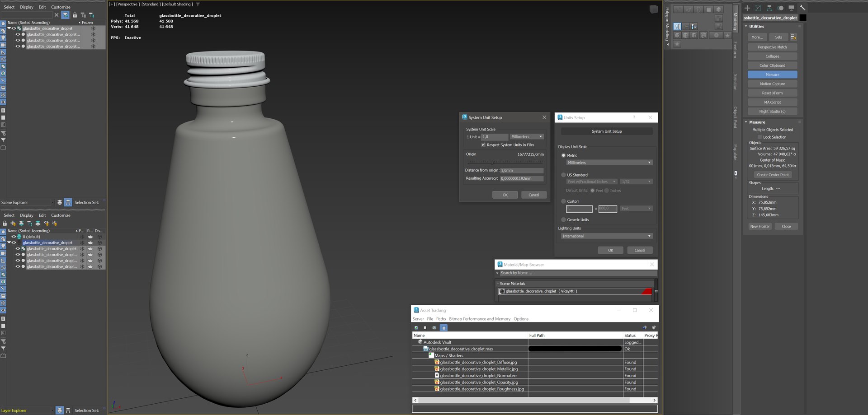Screen dimensions: 868x415
Task: Click the Create New Layer icon
Action: 13,223
